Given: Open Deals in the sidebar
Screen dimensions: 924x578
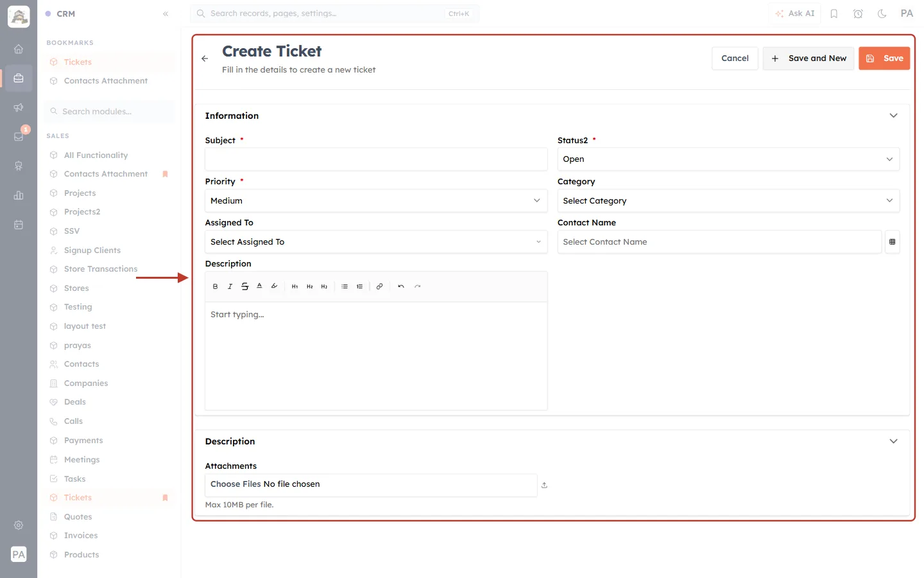Looking at the screenshot, I should [75, 402].
